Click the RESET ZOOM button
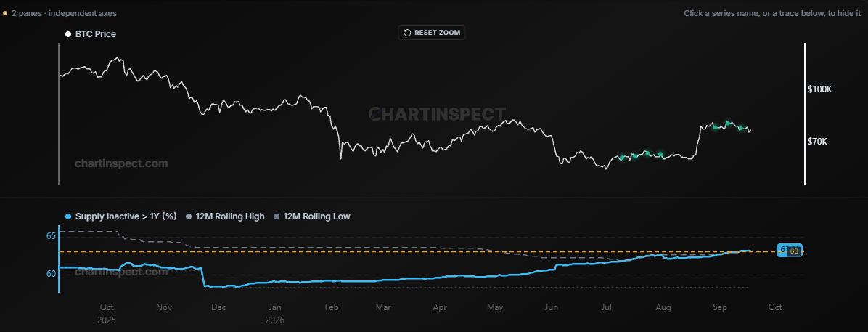868x332 pixels. [x=432, y=33]
